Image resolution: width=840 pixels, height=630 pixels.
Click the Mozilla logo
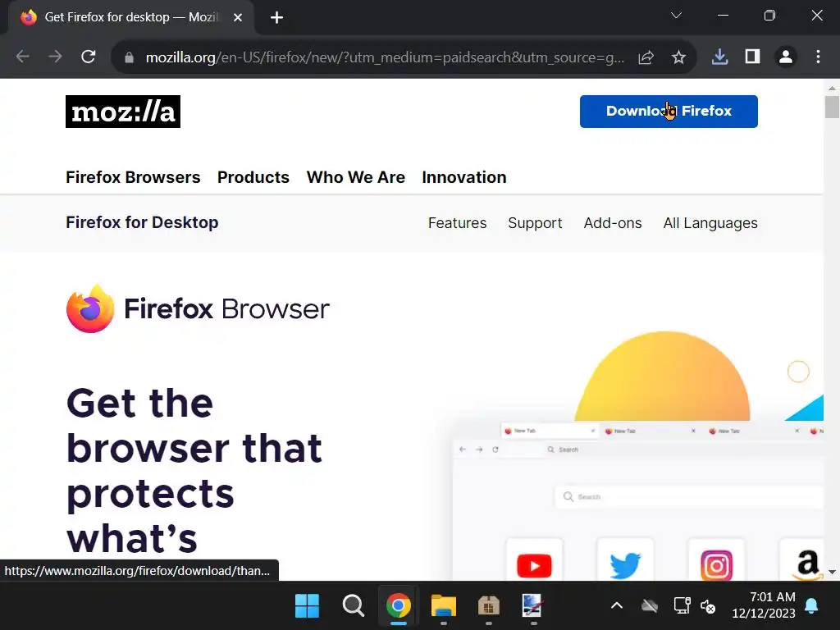[123, 112]
